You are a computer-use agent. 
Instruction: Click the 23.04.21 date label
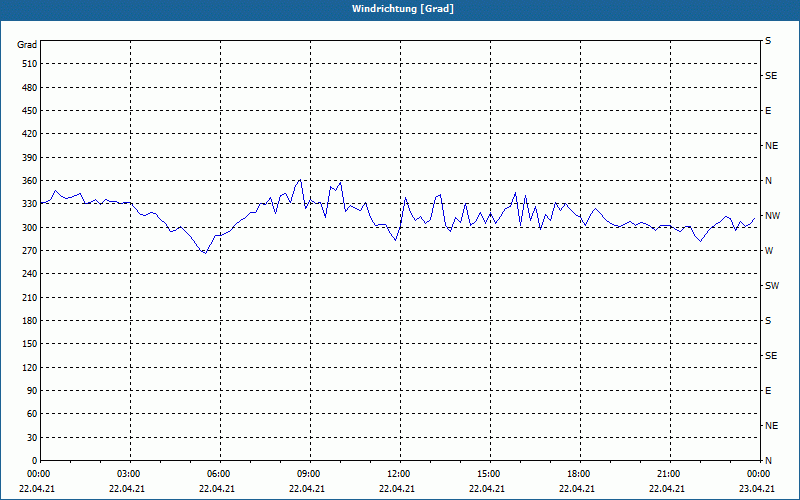(x=757, y=489)
